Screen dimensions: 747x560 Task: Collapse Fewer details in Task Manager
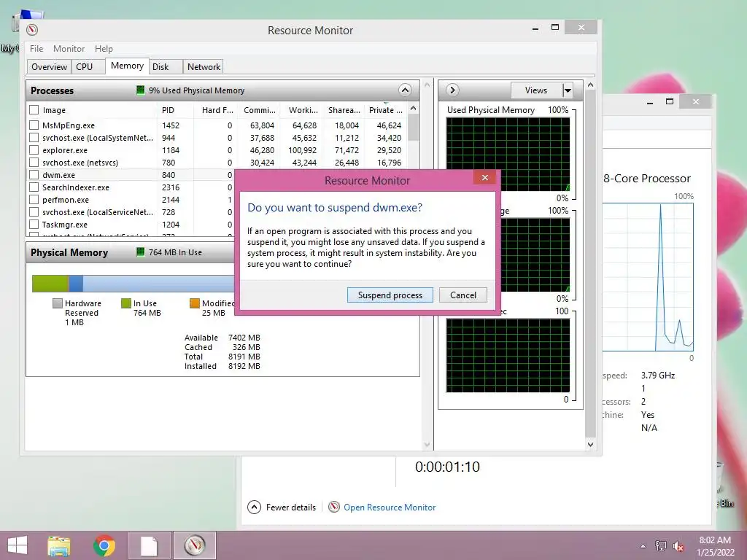[282, 507]
